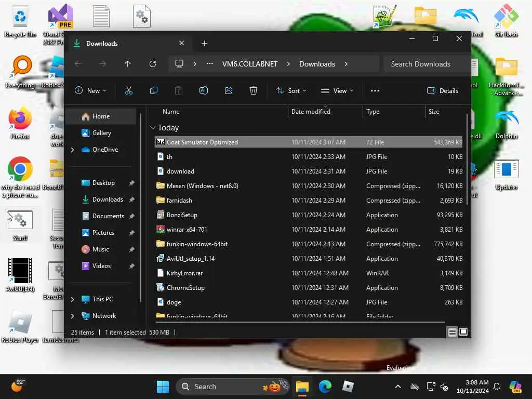532x399 pixels.
Task: Select the Goat Simulator Optimized file
Action: click(x=309, y=142)
